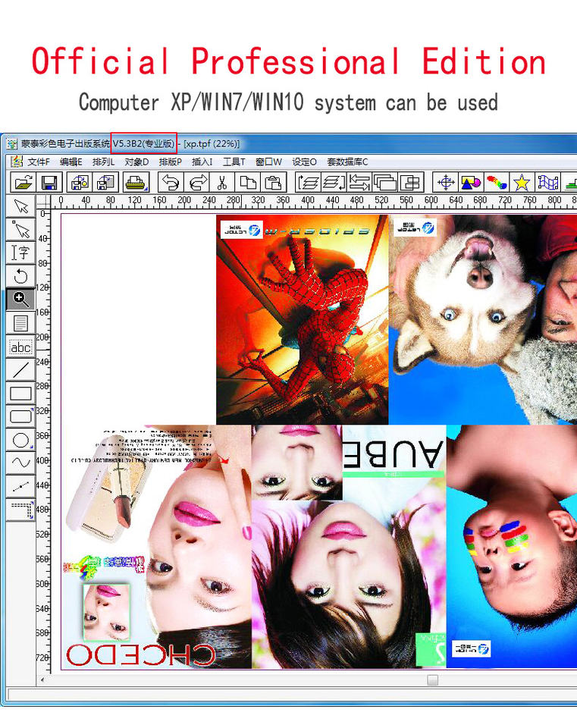
Task: Select the dotted line node tool
Action: point(20,486)
